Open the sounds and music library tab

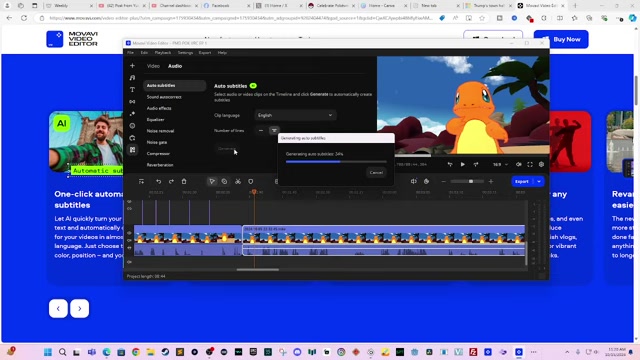pyautogui.click(x=132, y=78)
